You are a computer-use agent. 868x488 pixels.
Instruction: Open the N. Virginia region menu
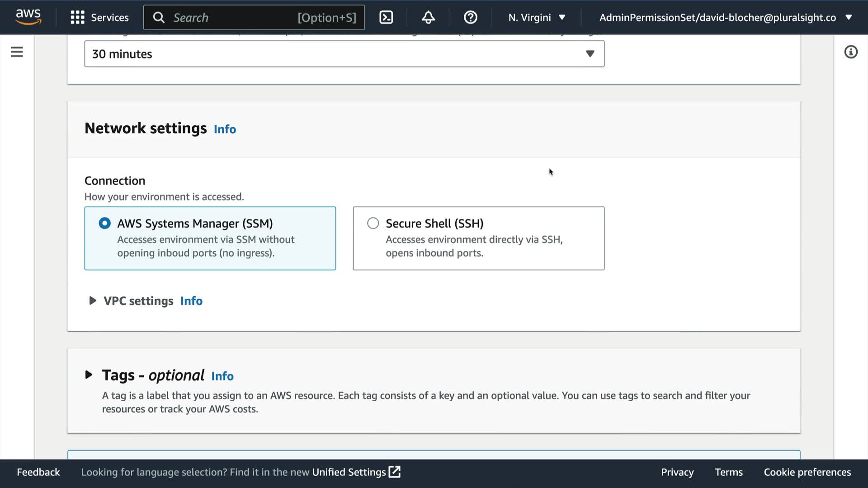point(537,18)
